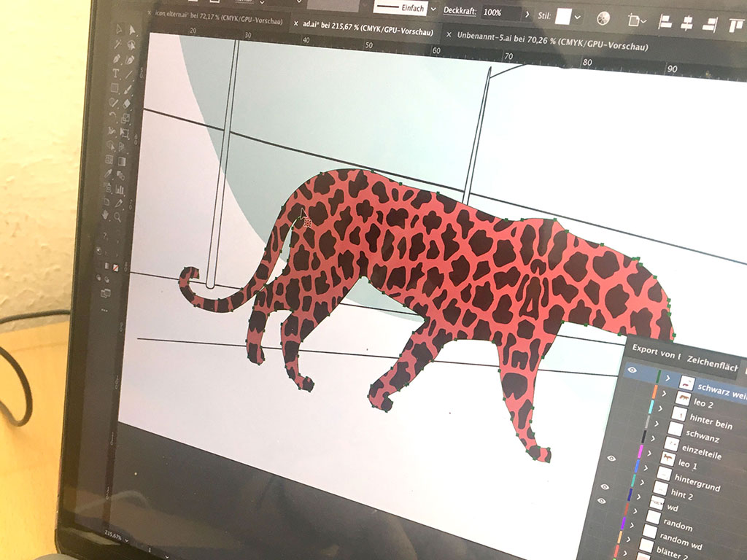The image size is (747, 560).
Task: Hide the 'hint 2' layer via eye icon
Action: point(605,486)
